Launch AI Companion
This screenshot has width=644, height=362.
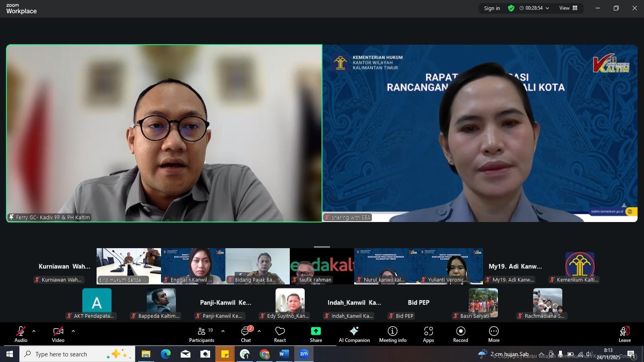click(354, 334)
